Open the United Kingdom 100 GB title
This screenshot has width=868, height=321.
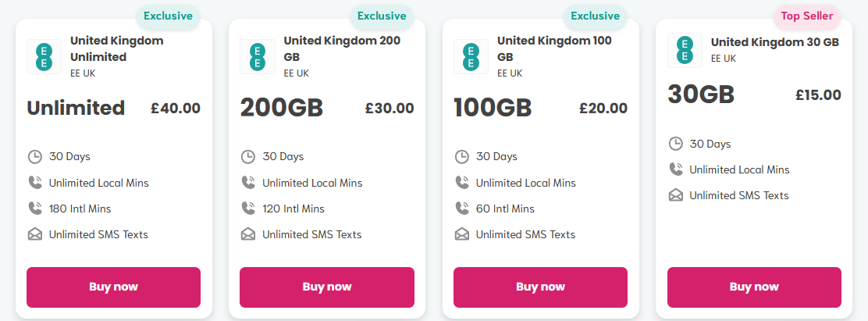[554, 48]
